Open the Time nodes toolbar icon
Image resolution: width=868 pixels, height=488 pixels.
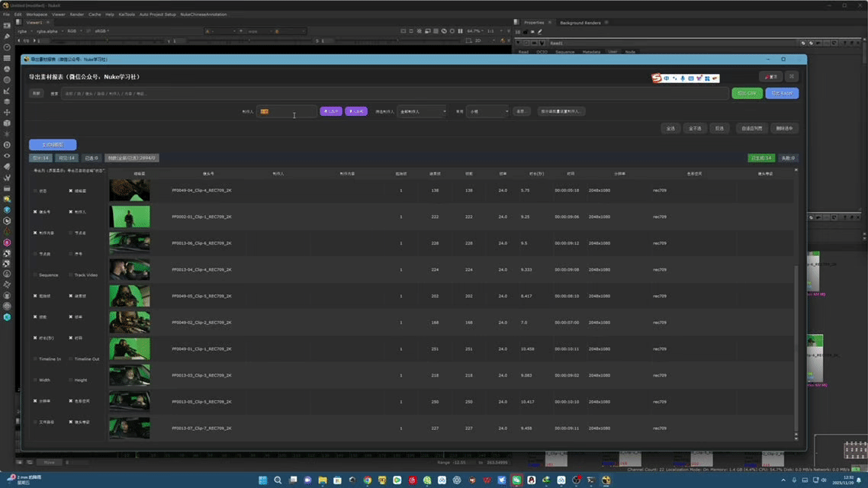click(x=7, y=47)
